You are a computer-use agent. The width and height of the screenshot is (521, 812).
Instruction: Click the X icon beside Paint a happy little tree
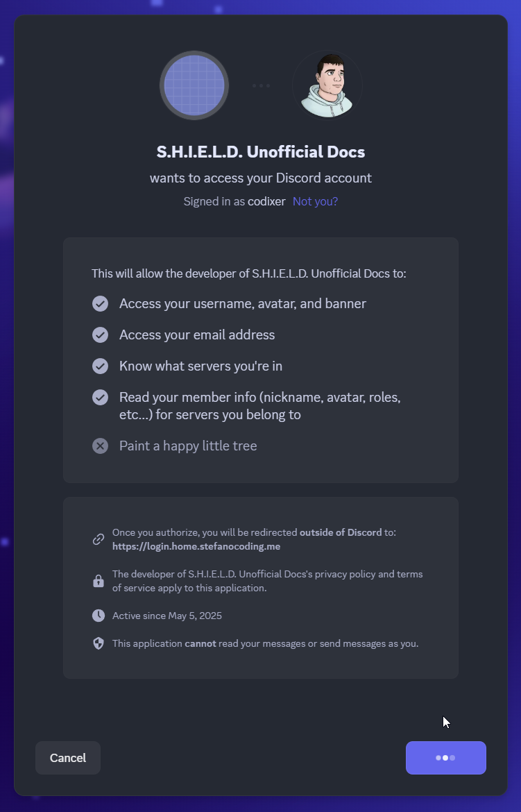[101, 446]
